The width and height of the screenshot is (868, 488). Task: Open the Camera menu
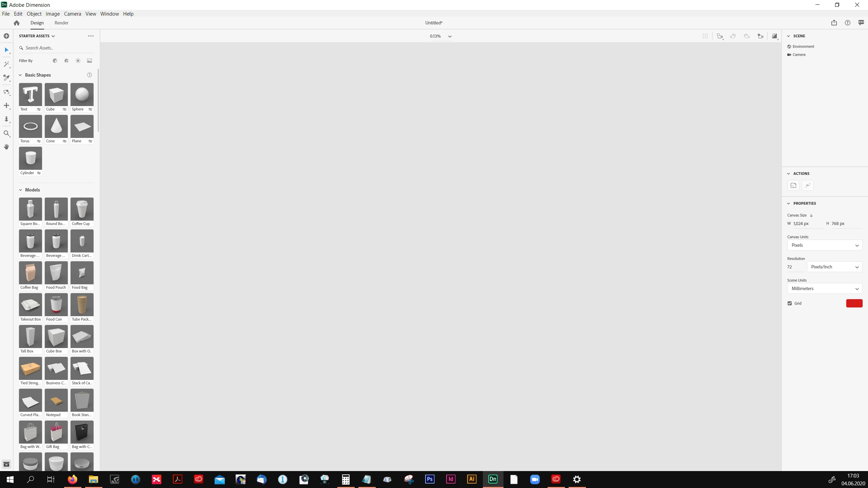coord(72,14)
